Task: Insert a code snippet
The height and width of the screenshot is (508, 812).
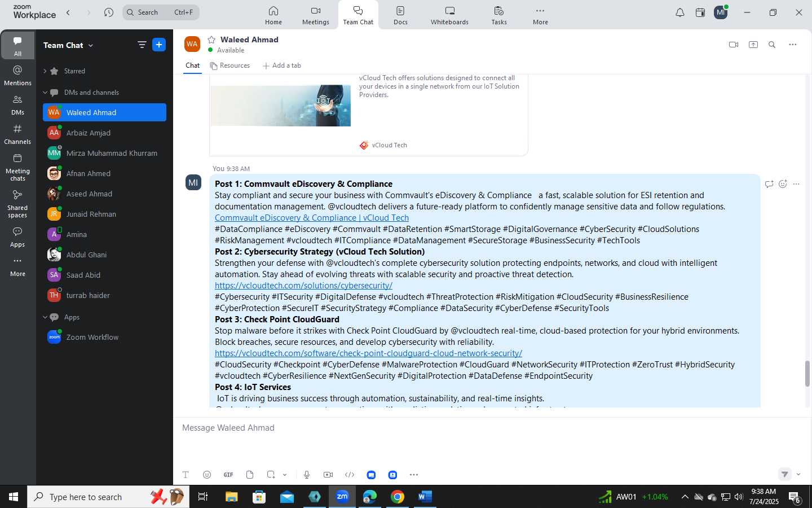Action: [350, 475]
